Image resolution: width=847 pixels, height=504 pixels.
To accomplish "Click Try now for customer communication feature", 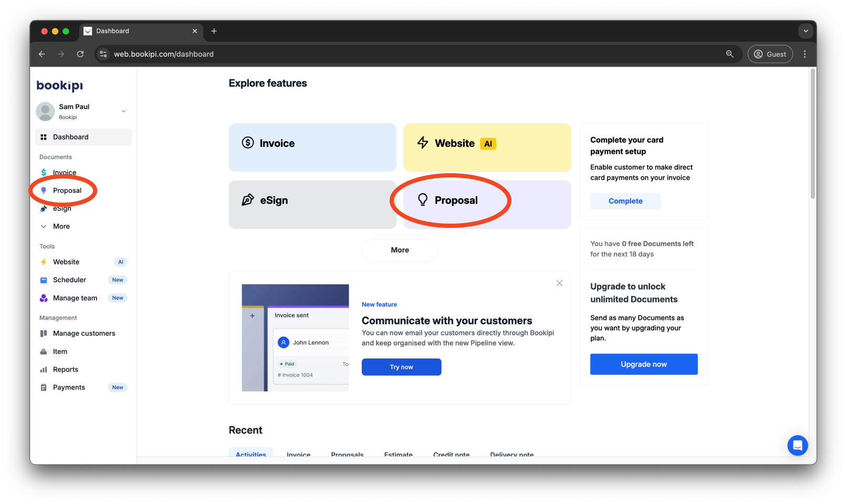I will [x=401, y=366].
